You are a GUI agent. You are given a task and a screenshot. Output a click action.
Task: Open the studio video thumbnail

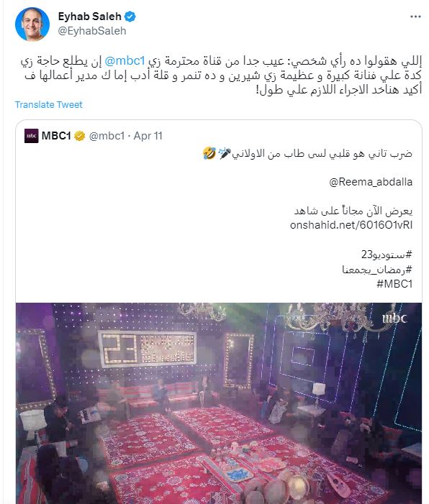click(x=219, y=403)
